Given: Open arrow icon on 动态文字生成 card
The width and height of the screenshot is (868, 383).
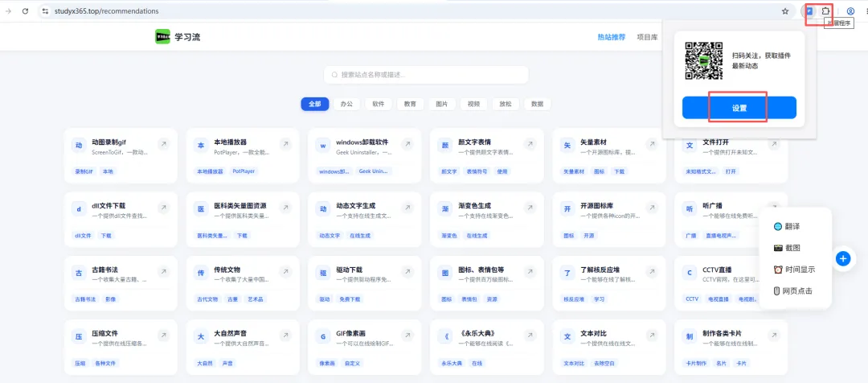Looking at the screenshot, I should (x=407, y=208).
